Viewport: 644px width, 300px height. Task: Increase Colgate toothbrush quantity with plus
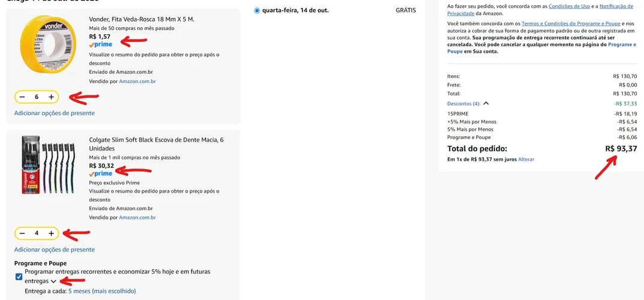pyautogui.click(x=51, y=233)
